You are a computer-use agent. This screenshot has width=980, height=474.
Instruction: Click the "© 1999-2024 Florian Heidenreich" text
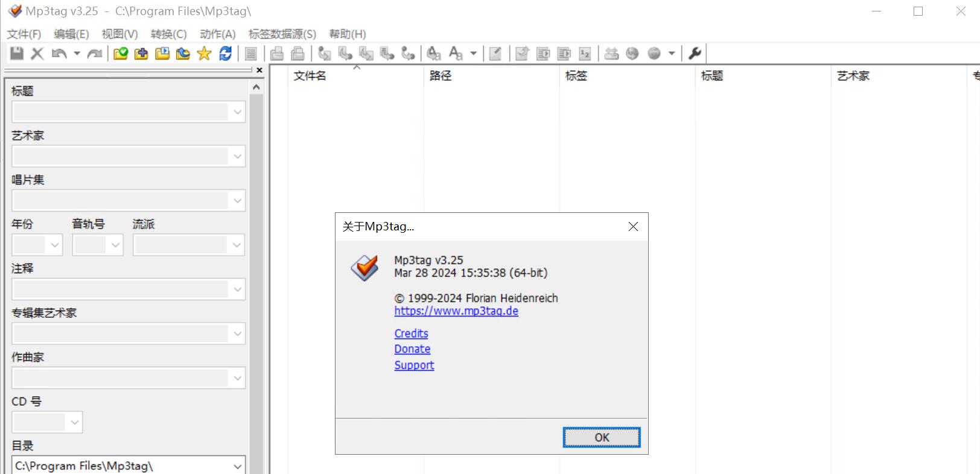(x=476, y=299)
